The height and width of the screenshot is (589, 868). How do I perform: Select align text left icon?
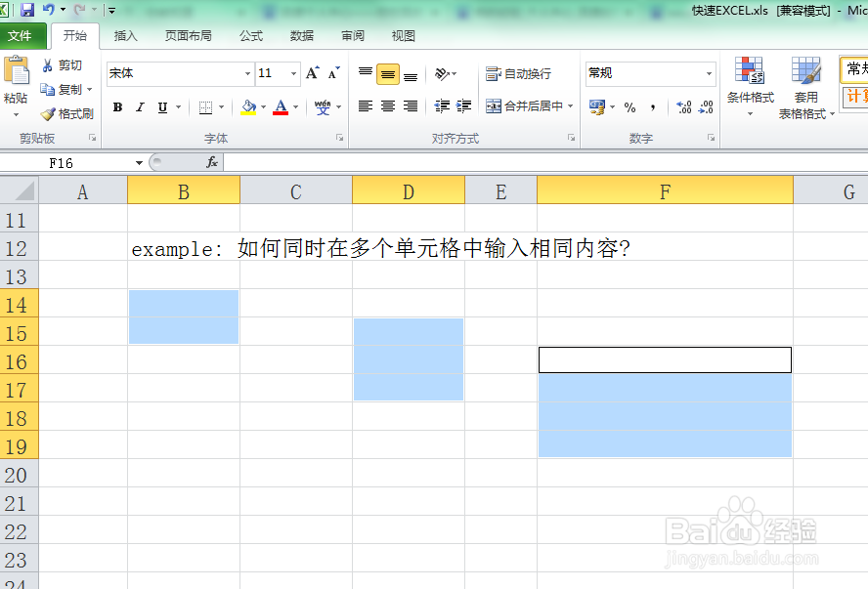[x=365, y=106]
